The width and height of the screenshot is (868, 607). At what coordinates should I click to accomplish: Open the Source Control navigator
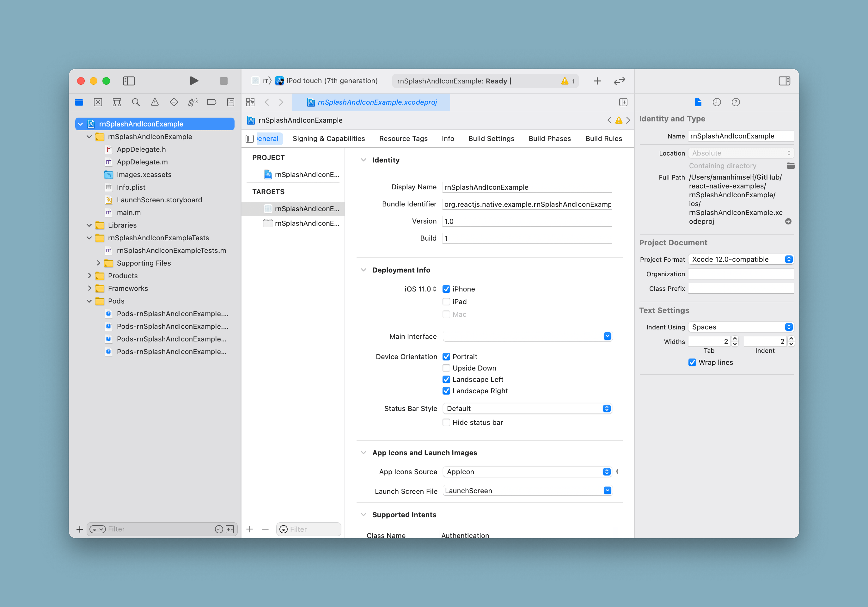point(98,102)
